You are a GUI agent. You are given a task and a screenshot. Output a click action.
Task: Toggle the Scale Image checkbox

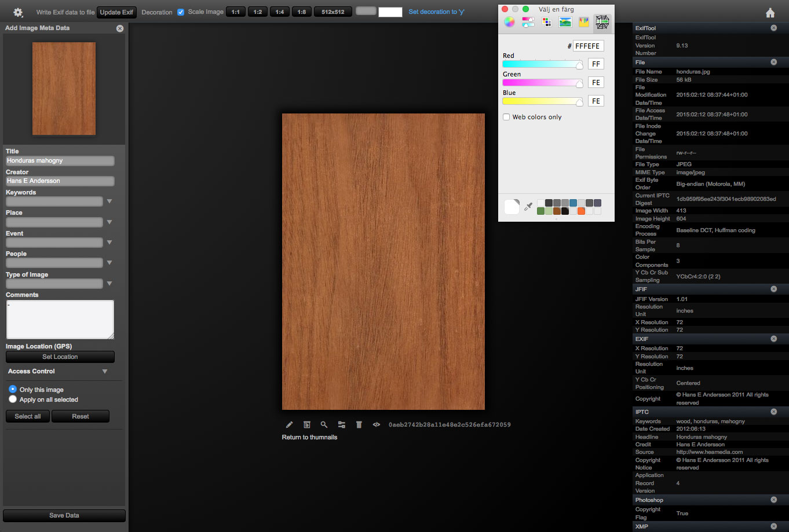pyautogui.click(x=181, y=12)
